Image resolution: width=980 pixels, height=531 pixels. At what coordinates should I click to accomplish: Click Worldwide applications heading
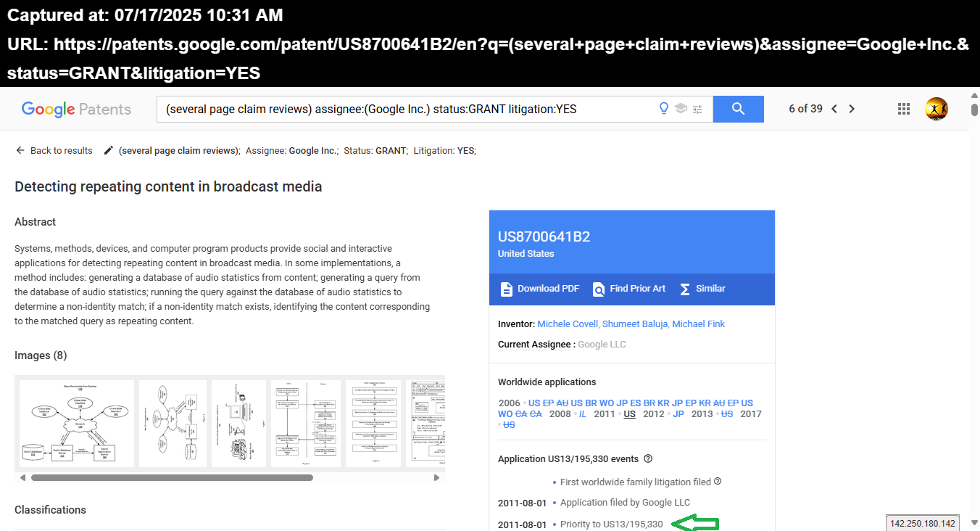547,382
